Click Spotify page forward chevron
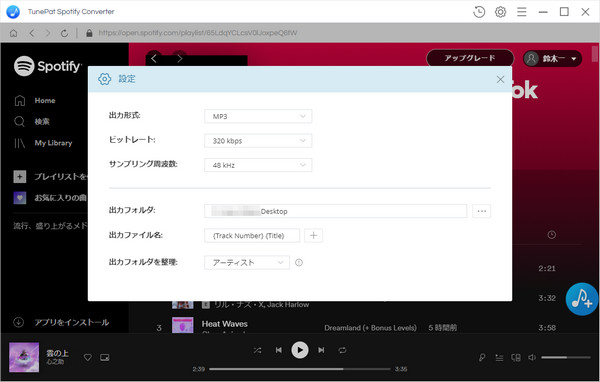Image resolution: width=600 pixels, height=382 pixels. point(179,59)
